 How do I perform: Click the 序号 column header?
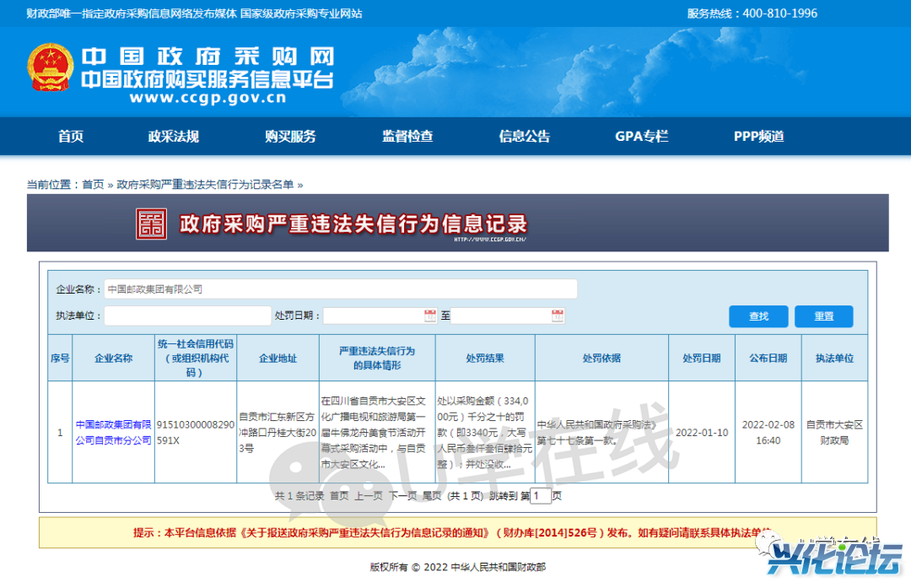click(60, 358)
